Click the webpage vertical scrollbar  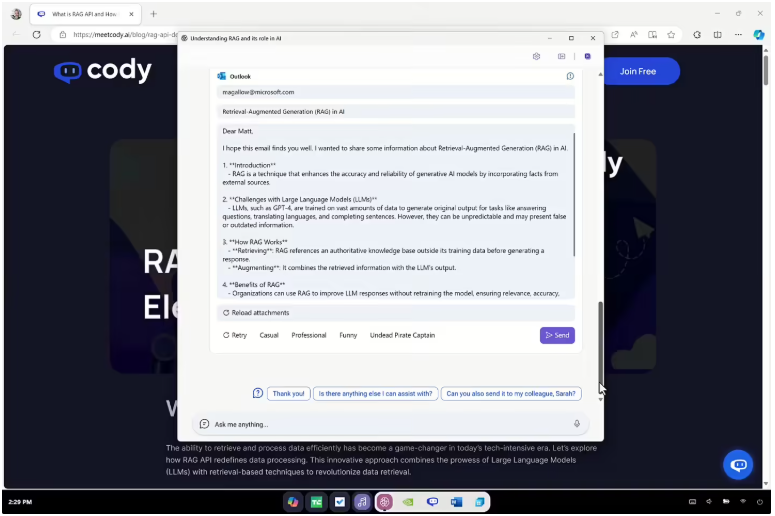(x=766, y=71)
